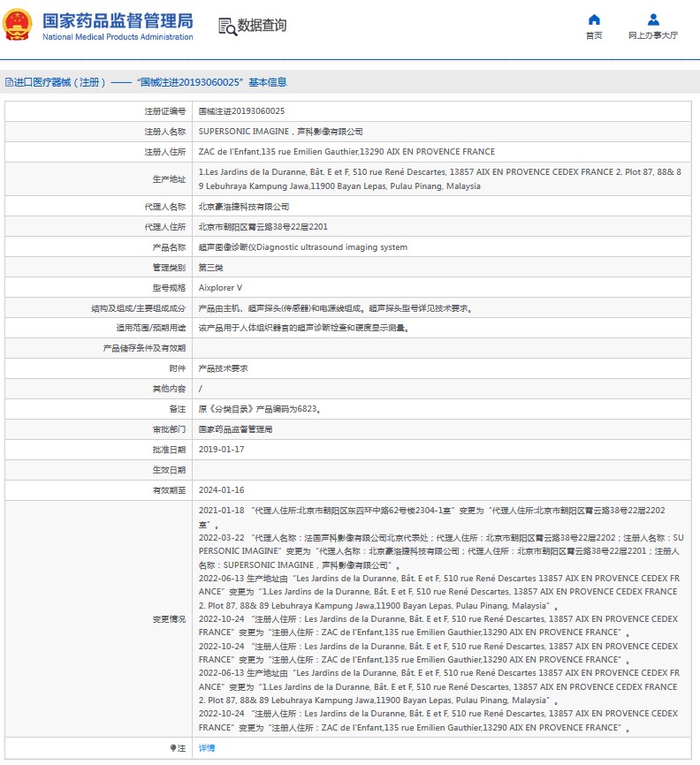Select approval date 2019-01-17
700x765 pixels.
coord(221,450)
